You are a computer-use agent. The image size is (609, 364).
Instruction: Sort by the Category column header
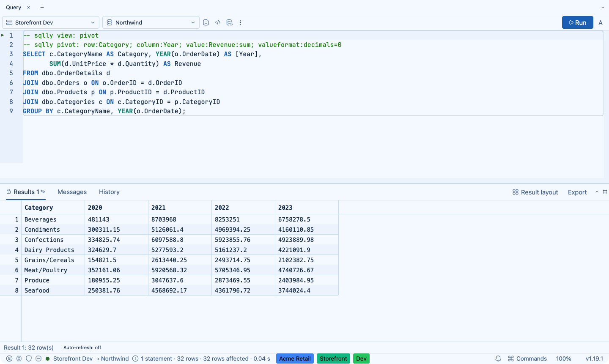[53, 208]
